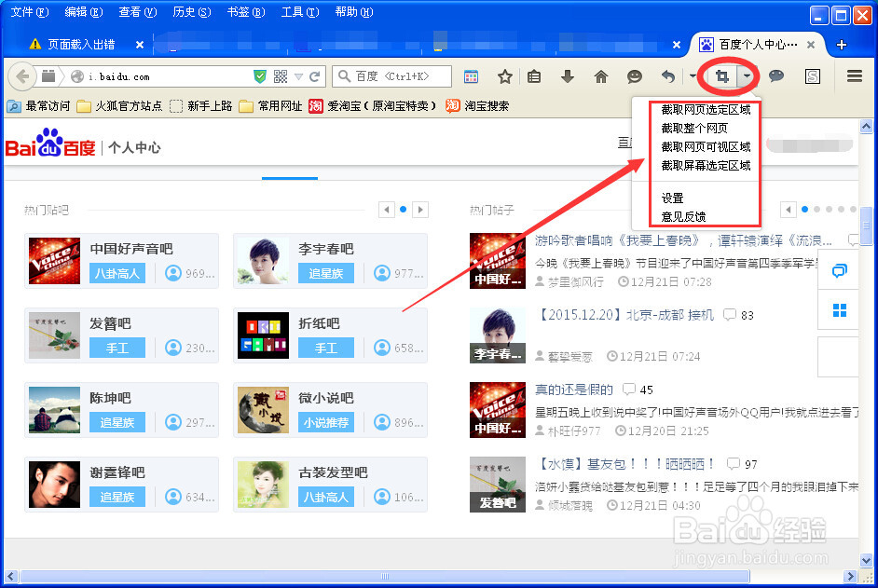Open the bookmarks list icon
878x588 pixels.
(x=534, y=76)
